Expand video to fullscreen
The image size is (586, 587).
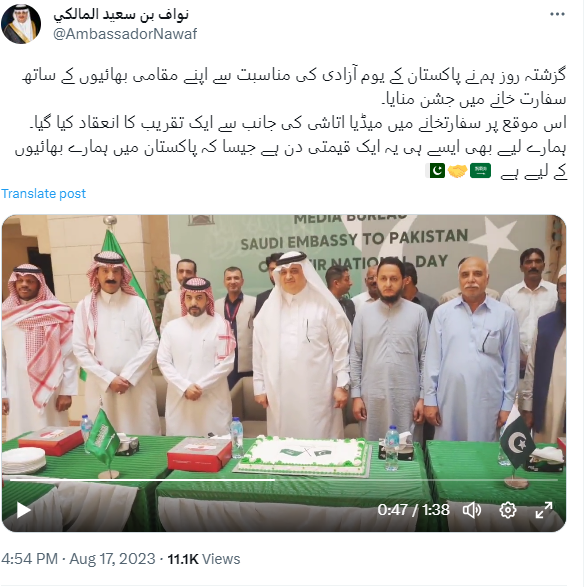[544, 510]
